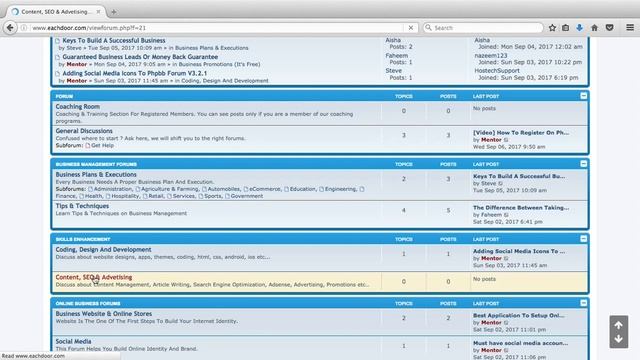Collapse the Online Business Forums category
The height and width of the screenshot is (360, 640).
(x=584, y=303)
